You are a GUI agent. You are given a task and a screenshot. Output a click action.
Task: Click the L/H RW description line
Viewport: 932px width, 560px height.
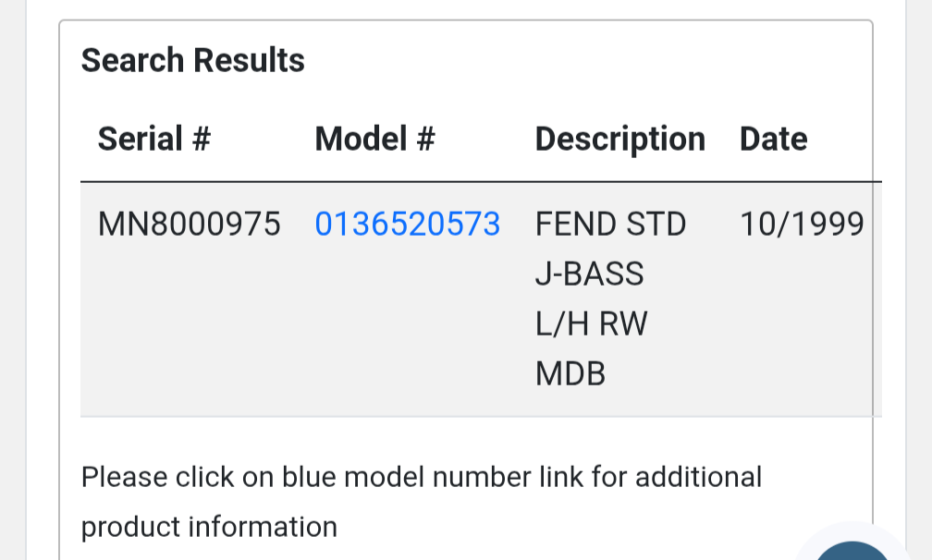pyautogui.click(x=592, y=323)
